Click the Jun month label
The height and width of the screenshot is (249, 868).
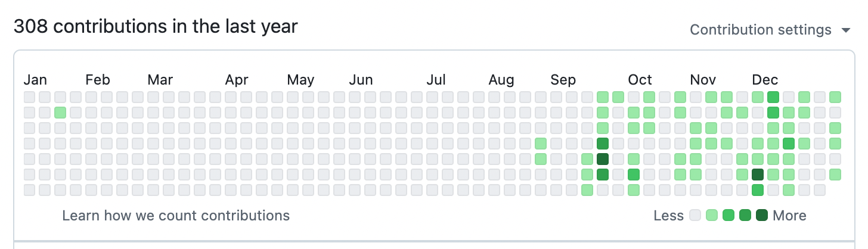pos(361,80)
